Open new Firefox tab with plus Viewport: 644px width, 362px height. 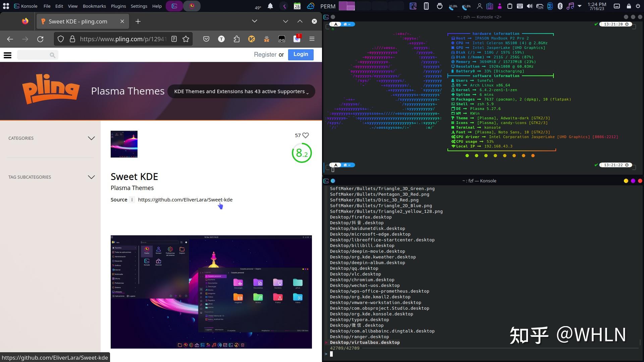tap(138, 21)
